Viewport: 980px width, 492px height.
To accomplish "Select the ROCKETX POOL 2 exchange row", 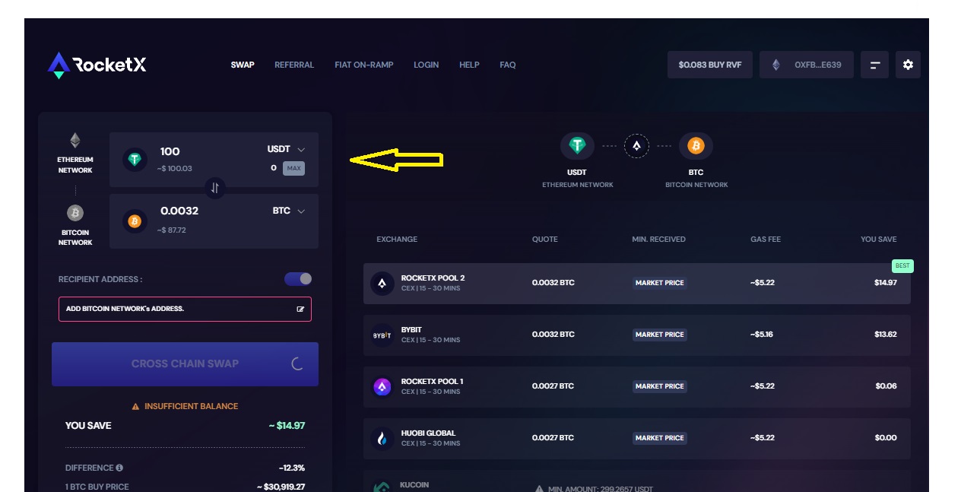I will [636, 284].
